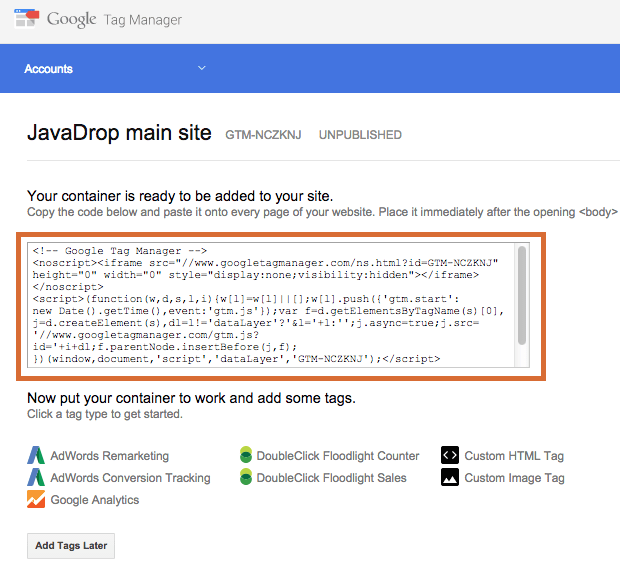620x579 pixels.
Task: Select DoubleClick Floodlight Sales tag type
Action: [x=331, y=478]
